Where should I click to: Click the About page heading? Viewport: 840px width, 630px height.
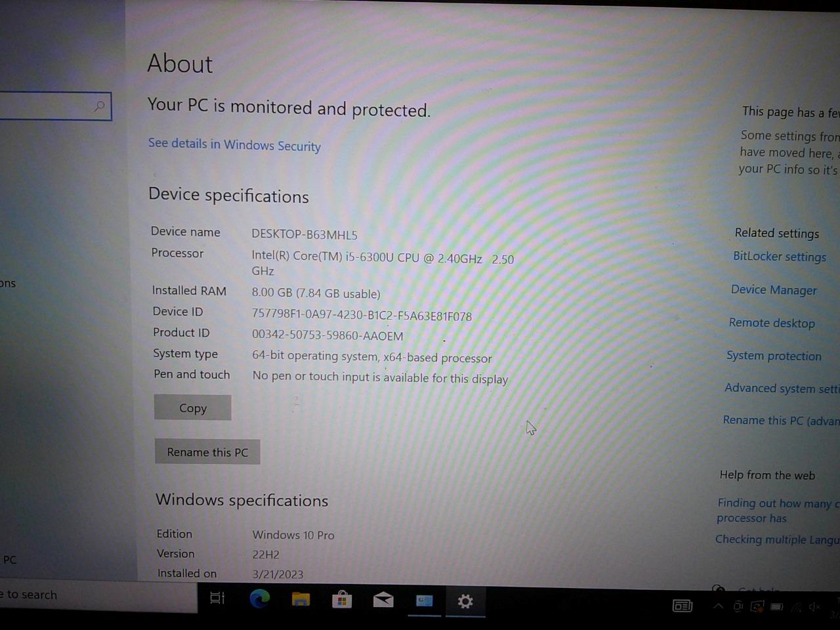180,64
